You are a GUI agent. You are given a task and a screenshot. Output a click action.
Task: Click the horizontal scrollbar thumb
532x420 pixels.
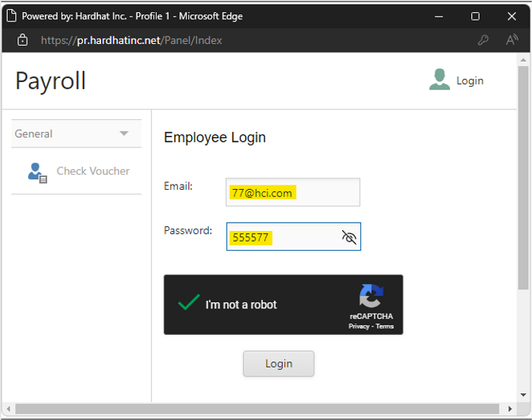click(257, 409)
